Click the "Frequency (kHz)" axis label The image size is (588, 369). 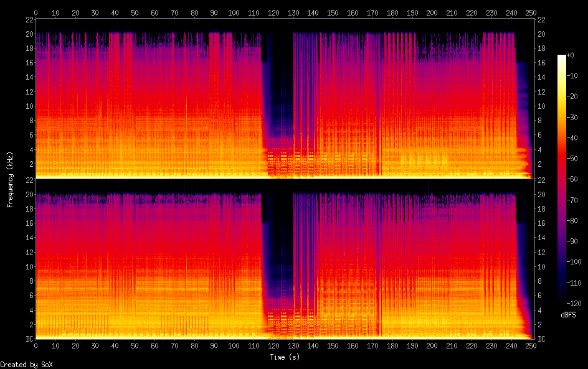(x=10, y=179)
